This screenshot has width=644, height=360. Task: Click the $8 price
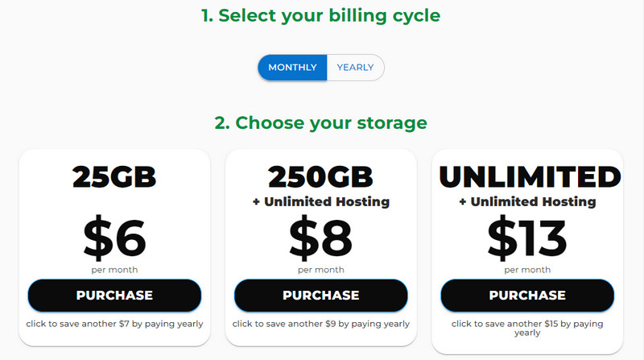pos(321,237)
